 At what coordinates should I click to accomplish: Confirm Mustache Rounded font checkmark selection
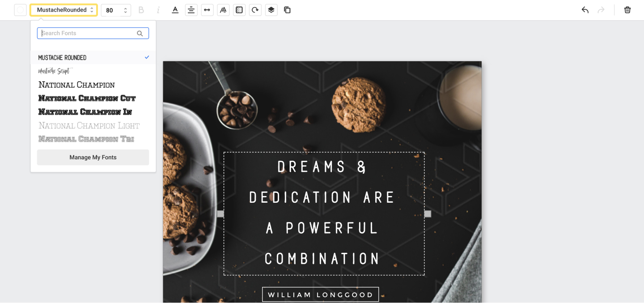(x=147, y=57)
